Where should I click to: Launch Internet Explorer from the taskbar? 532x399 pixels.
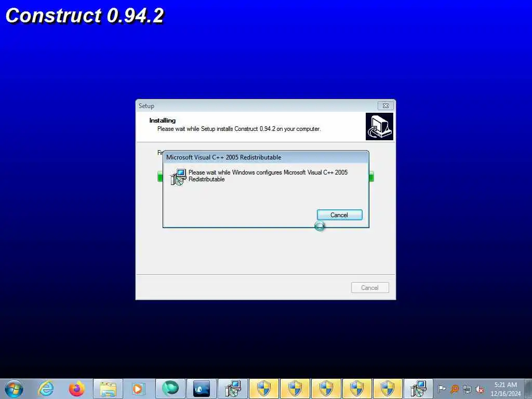pyautogui.click(x=46, y=389)
